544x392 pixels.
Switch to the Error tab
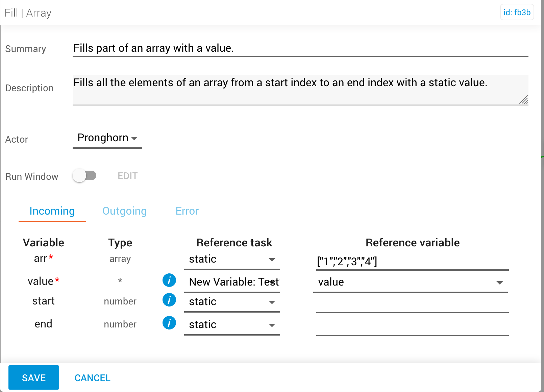(x=187, y=211)
